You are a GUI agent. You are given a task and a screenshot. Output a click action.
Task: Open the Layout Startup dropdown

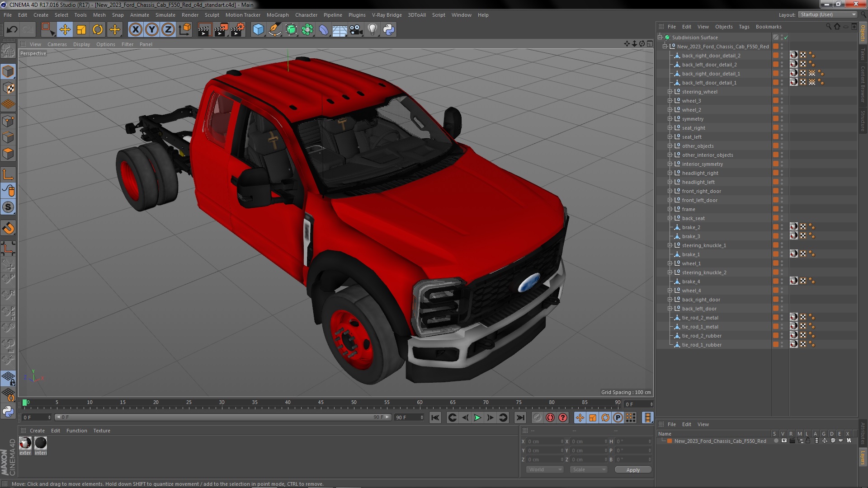point(827,14)
